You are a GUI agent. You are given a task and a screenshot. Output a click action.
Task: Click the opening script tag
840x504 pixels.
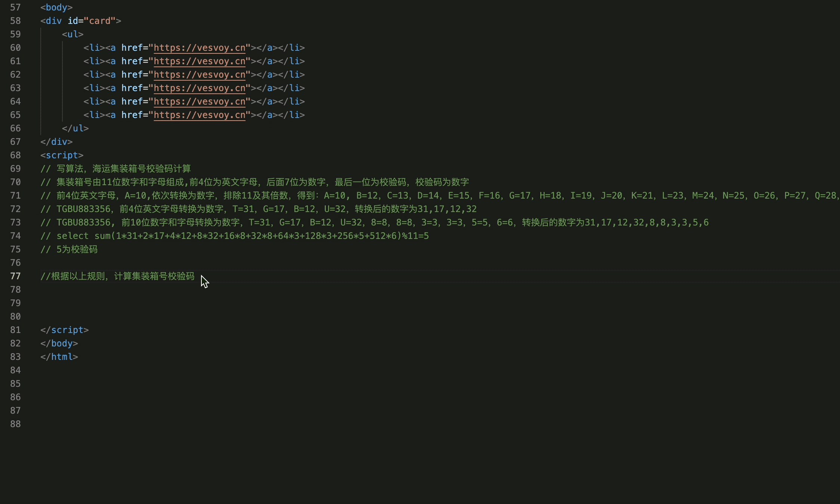[x=62, y=155]
